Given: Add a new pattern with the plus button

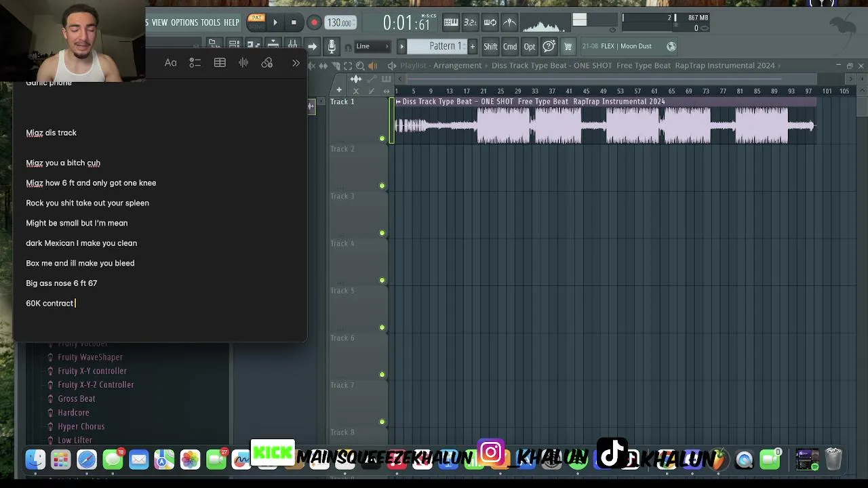Looking at the screenshot, I should coord(473,46).
